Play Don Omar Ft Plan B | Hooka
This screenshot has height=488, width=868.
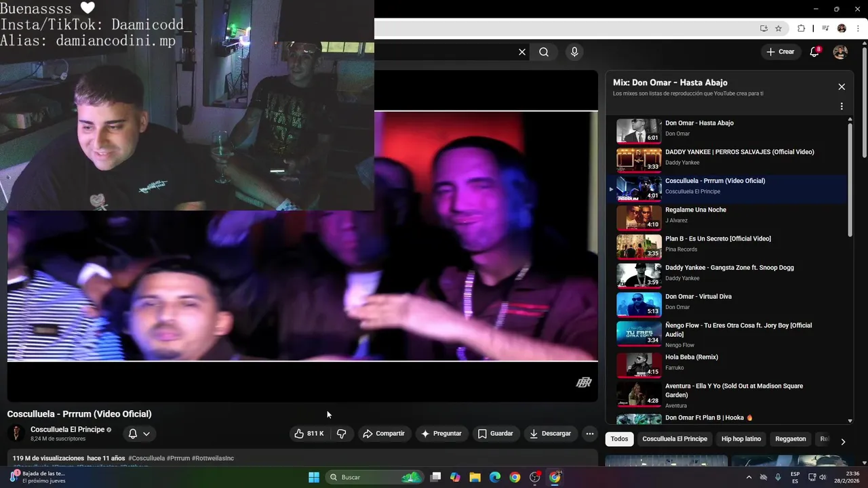pyautogui.click(x=728, y=418)
